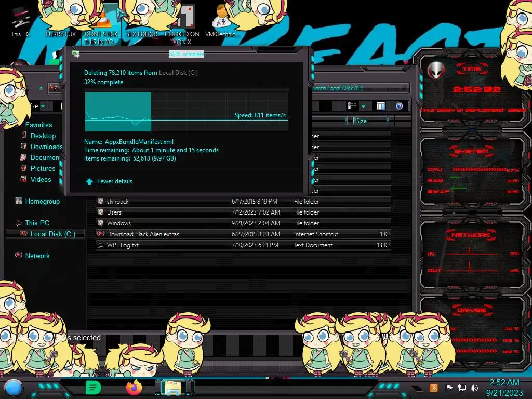This screenshot has width=532, height=399.
Task: Launch the green notes app on taskbar
Action: click(94, 388)
